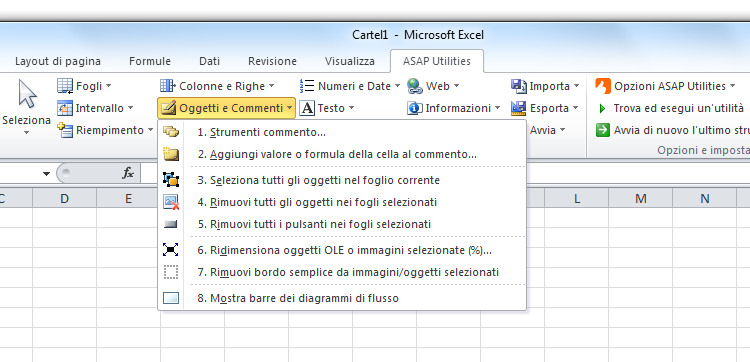Open the Name Box dropdown arrow
Viewport: 750px width, 362px height.
pos(46,173)
